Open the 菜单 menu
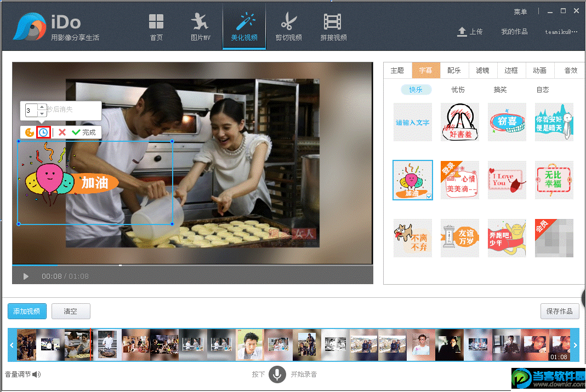Image resolution: width=586 pixels, height=392 pixels. pos(520,12)
